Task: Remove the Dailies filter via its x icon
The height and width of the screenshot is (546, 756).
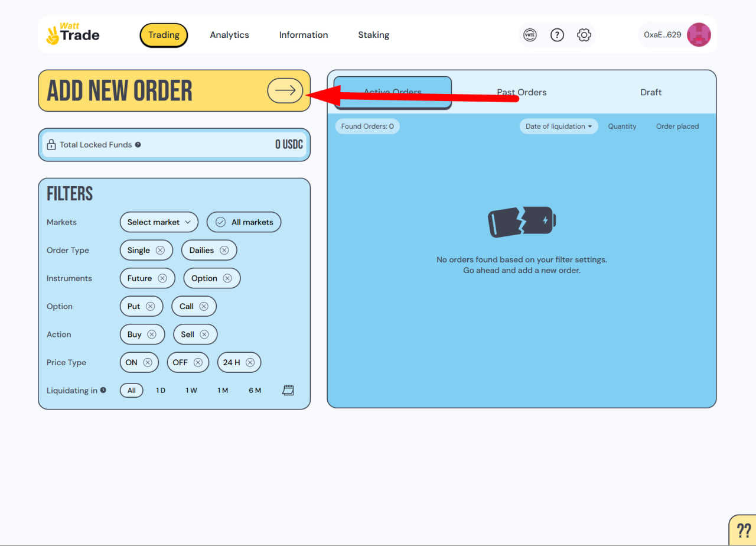Action: click(224, 250)
